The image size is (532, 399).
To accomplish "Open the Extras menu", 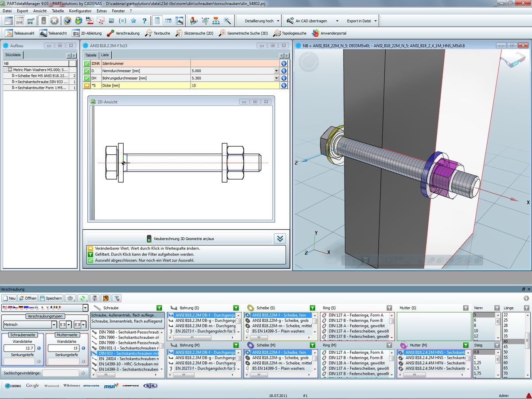I will [x=102, y=11].
